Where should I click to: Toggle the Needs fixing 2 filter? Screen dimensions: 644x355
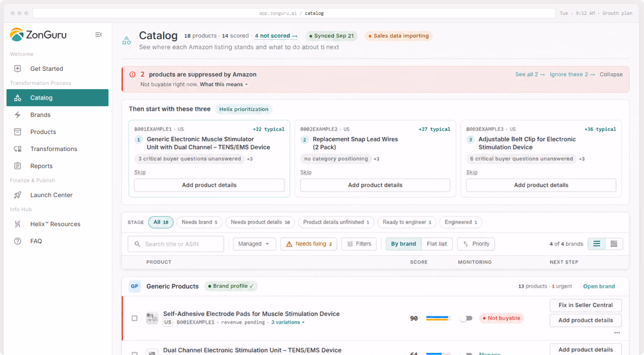tap(309, 244)
